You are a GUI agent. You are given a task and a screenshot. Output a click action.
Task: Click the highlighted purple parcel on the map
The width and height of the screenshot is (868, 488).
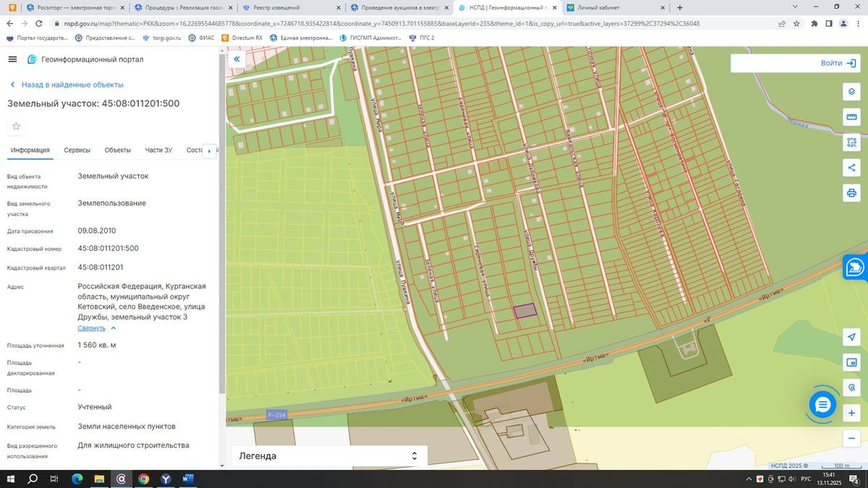coord(525,310)
